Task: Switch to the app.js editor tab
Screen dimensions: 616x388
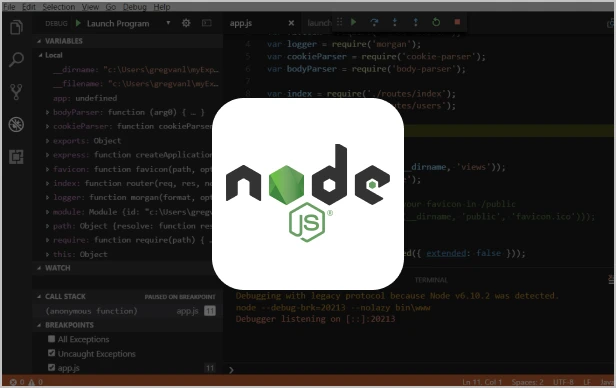Action: pyautogui.click(x=241, y=23)
